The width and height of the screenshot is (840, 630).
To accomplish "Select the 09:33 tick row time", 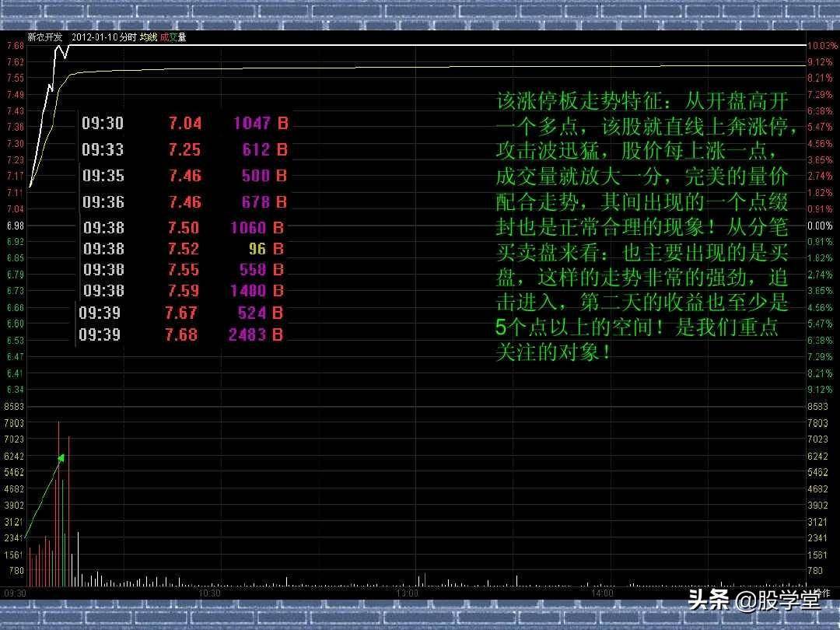I will pos(103,149).
